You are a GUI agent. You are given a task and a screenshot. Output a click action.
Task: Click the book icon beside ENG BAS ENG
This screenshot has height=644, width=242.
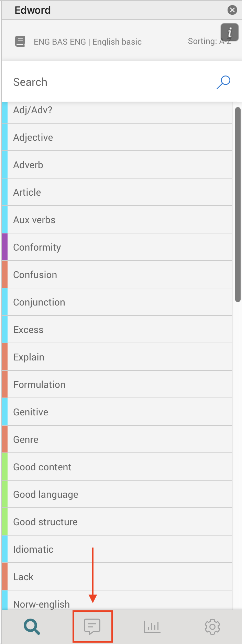coord(20,42)
